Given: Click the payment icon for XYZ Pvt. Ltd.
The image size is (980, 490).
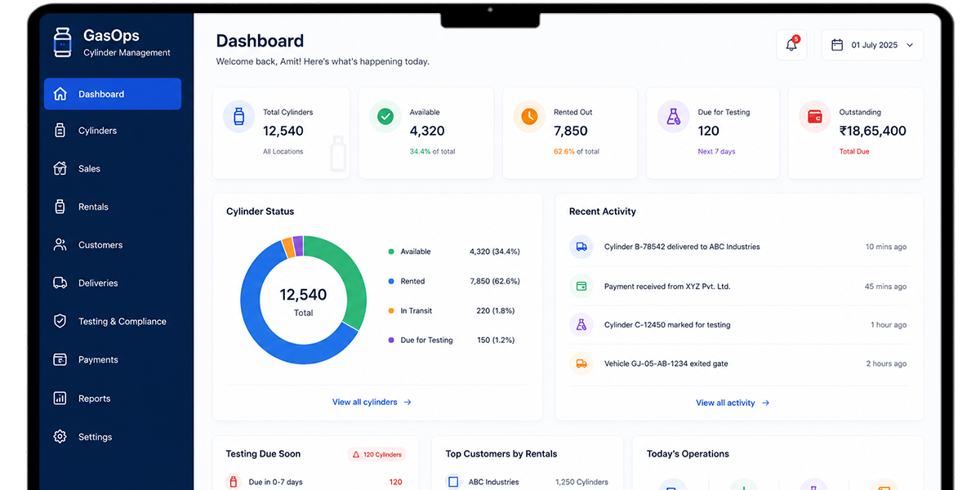Looking at the screenshot, I should tap(581, 287).
